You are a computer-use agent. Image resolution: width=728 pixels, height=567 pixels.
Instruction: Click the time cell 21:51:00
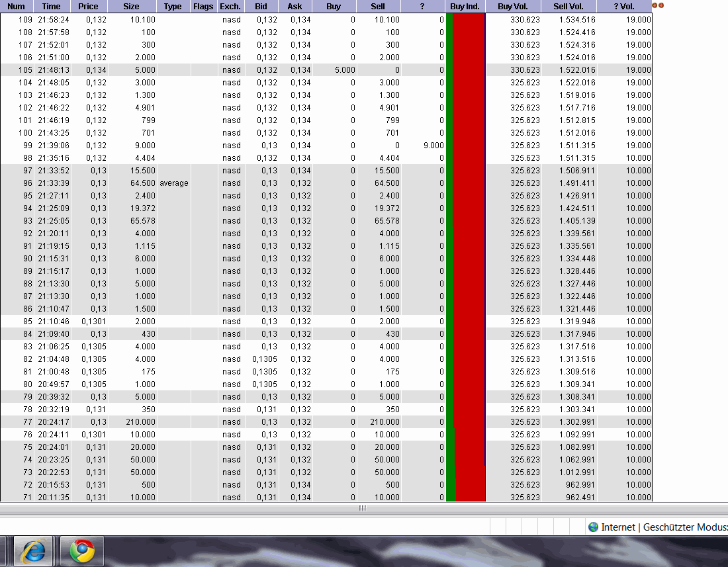(54, 57)
